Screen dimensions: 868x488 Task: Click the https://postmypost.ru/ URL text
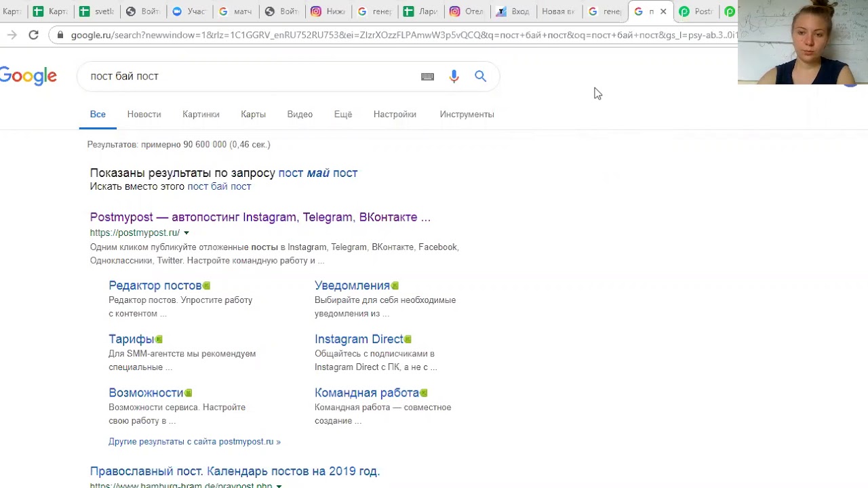(x=135, y=233)
